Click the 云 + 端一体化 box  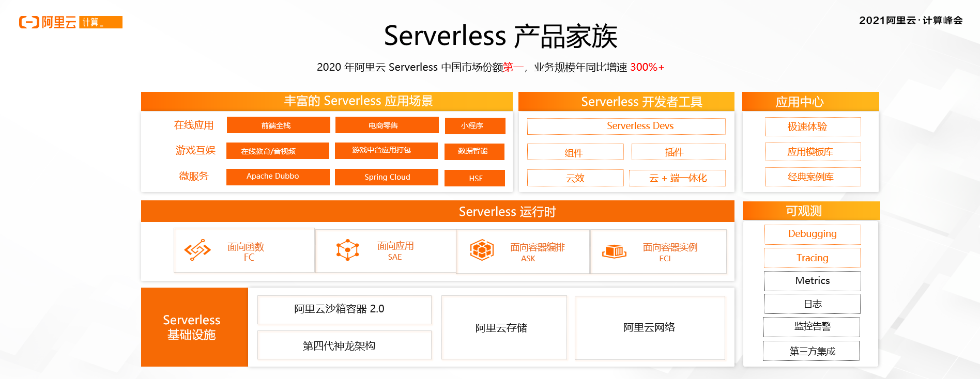point(678,178)
